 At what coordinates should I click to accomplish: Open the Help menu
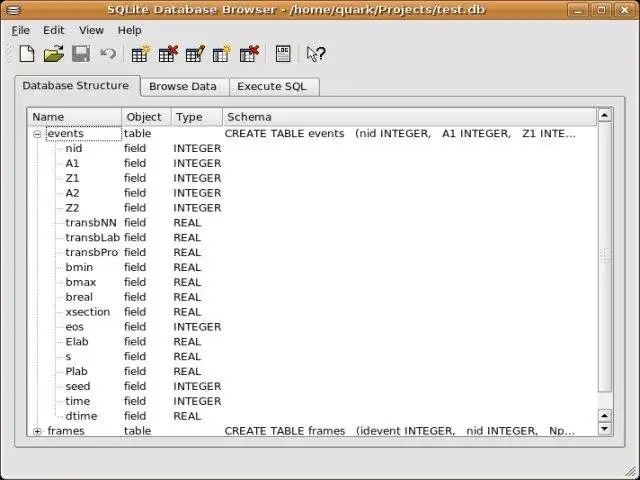129,30
